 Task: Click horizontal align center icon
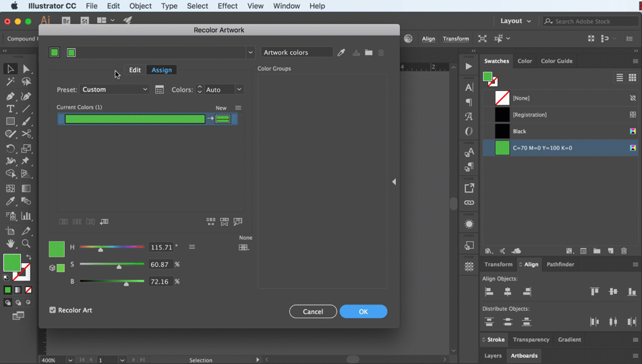coord(508,292)
